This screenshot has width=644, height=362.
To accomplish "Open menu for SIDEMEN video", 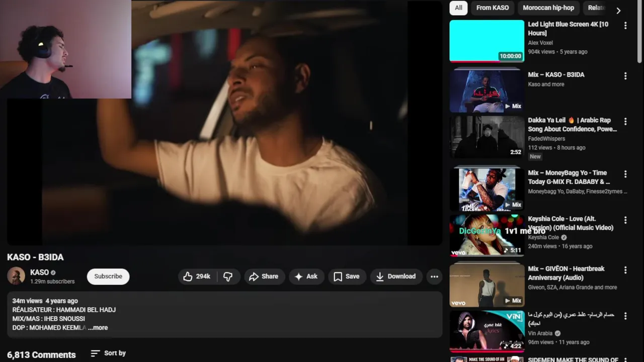I will click(625, 359).
